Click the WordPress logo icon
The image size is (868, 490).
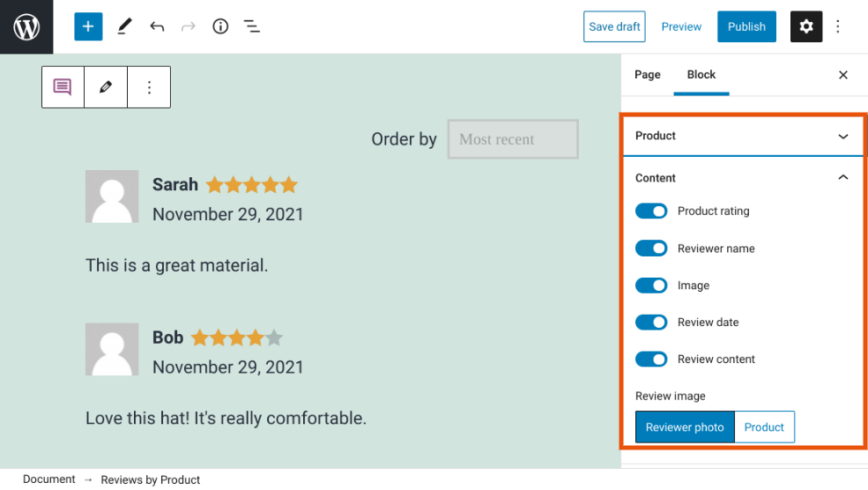(26, 26)
